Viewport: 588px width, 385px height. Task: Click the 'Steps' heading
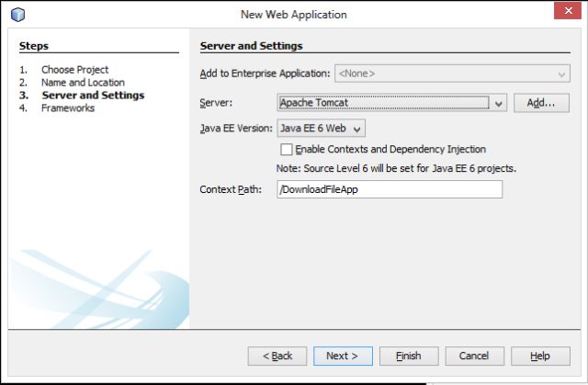pos(34,46)
